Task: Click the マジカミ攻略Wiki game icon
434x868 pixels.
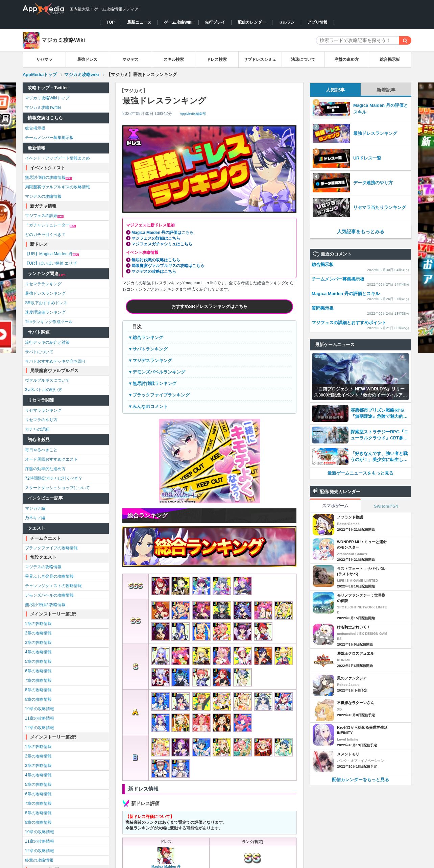Action: click(x=31, y=40)
